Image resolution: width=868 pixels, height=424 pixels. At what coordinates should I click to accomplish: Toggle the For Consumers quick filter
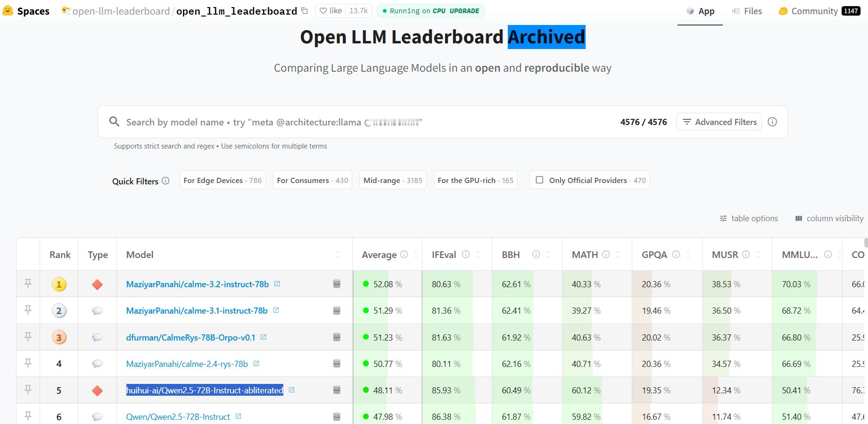click(313, 180)
